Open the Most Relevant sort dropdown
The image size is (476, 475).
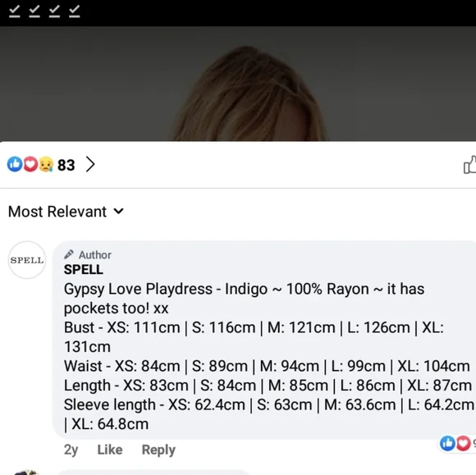pos(66,212)
